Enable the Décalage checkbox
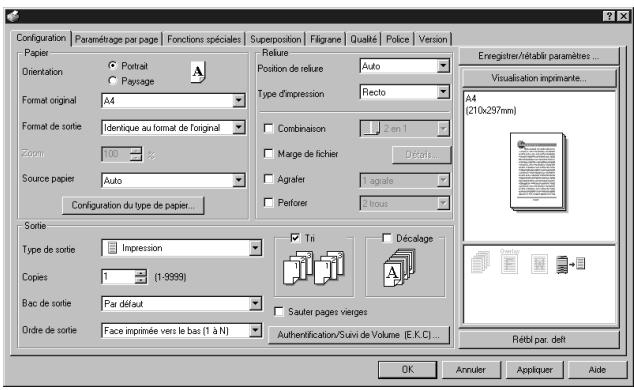The height and width of the screenshot is (390, 634). point(387,238)
